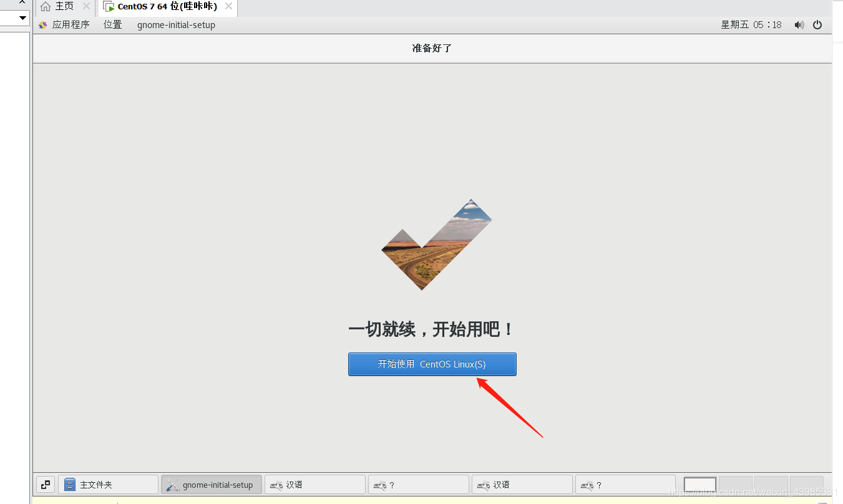
Task: Select the 汉语 keyboard input icon
Action: (x=275, y=485)
